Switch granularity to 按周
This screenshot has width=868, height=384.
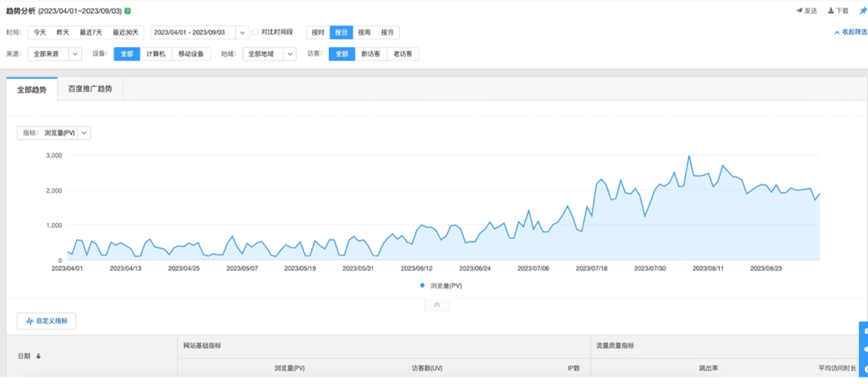pyautogui.click(x=364, y=32)
